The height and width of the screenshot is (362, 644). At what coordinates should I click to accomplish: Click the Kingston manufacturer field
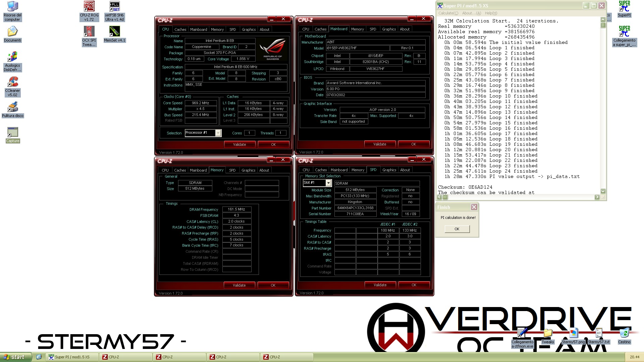355,202
